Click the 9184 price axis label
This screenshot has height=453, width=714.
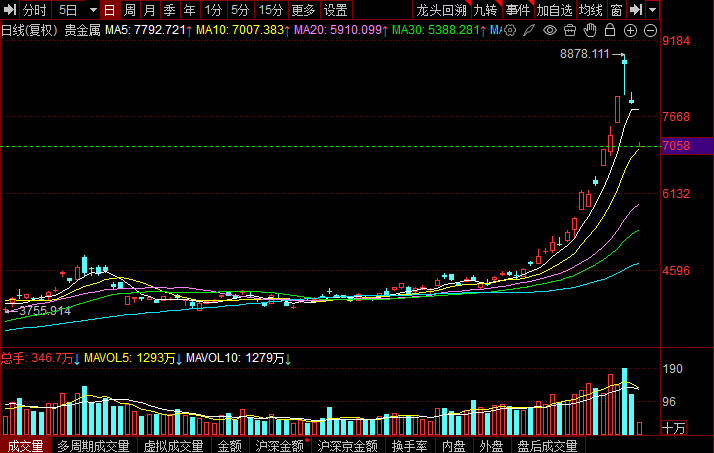(x=676, y=41)
